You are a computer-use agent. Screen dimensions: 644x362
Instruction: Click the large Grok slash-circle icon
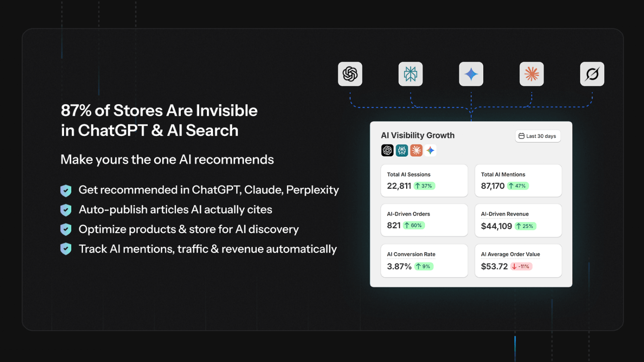tap(592, 74)
